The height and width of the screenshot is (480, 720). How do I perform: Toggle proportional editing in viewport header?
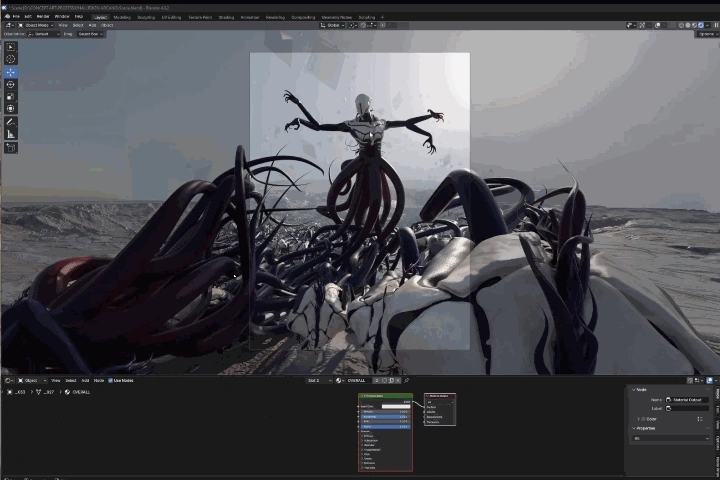(382, 25)
